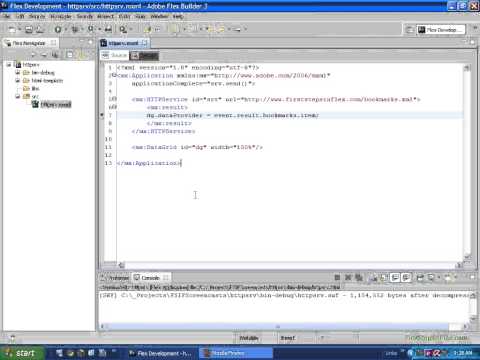Select httpsrv.mxml in the navigator tree

tap(52, 105)
